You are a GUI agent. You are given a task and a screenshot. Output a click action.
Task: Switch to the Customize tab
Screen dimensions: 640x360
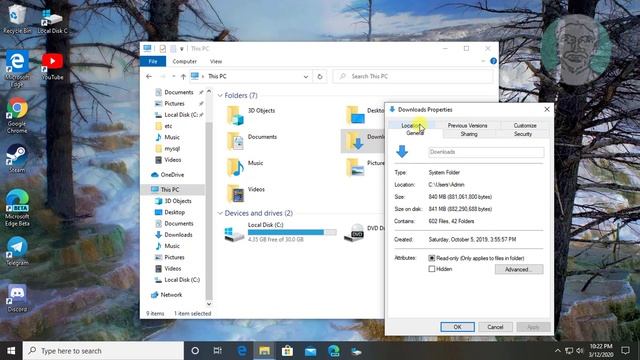click(x=525, y=125)
